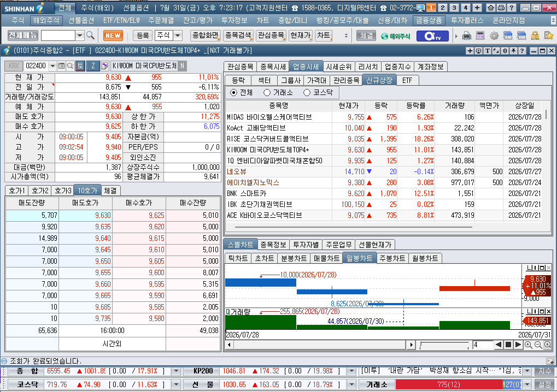The width and height of the screenshot is (557, 392).
Task: Click the star favorites icon
Action: pos(548,35)
